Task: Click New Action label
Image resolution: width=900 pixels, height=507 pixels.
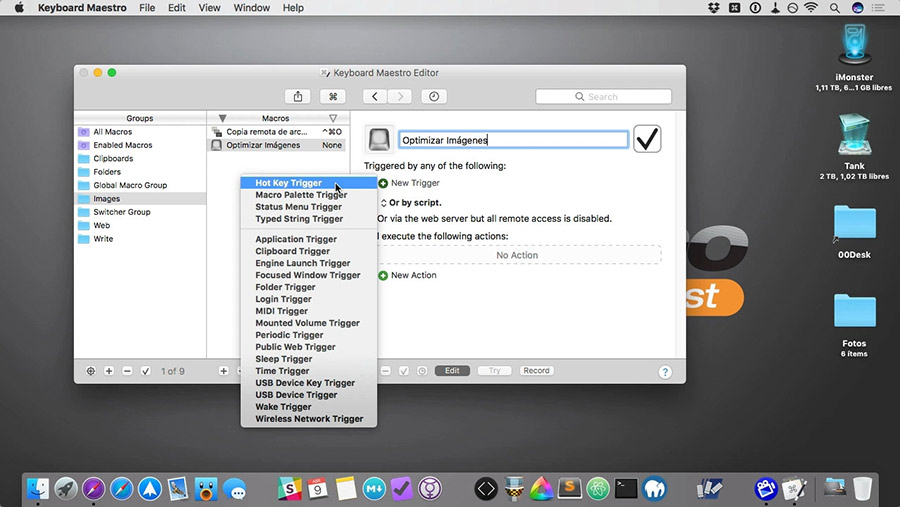Action: (x=413, y=276)
